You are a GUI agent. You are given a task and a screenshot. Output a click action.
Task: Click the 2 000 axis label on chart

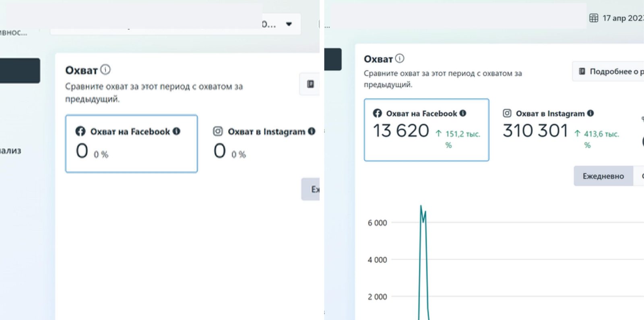click(377, 297)
